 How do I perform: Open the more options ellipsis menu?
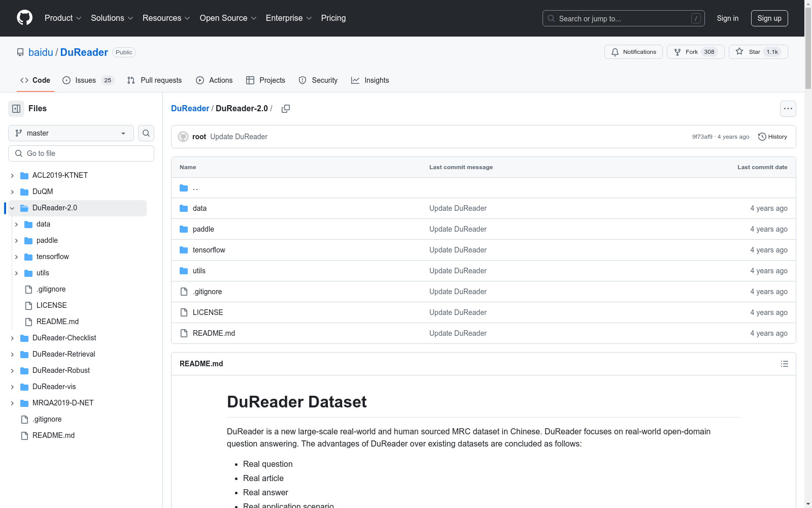click(x=788, y=109)
